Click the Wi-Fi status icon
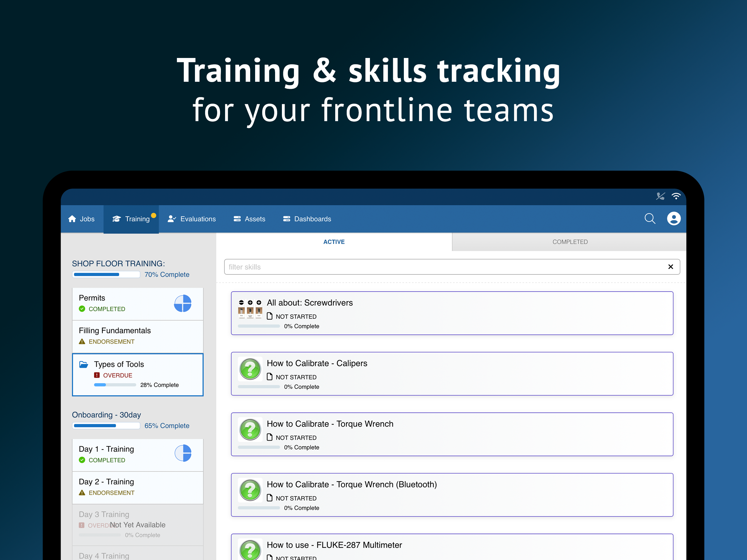Viewport: 747px width, 560px height. [x=676, y=196]
